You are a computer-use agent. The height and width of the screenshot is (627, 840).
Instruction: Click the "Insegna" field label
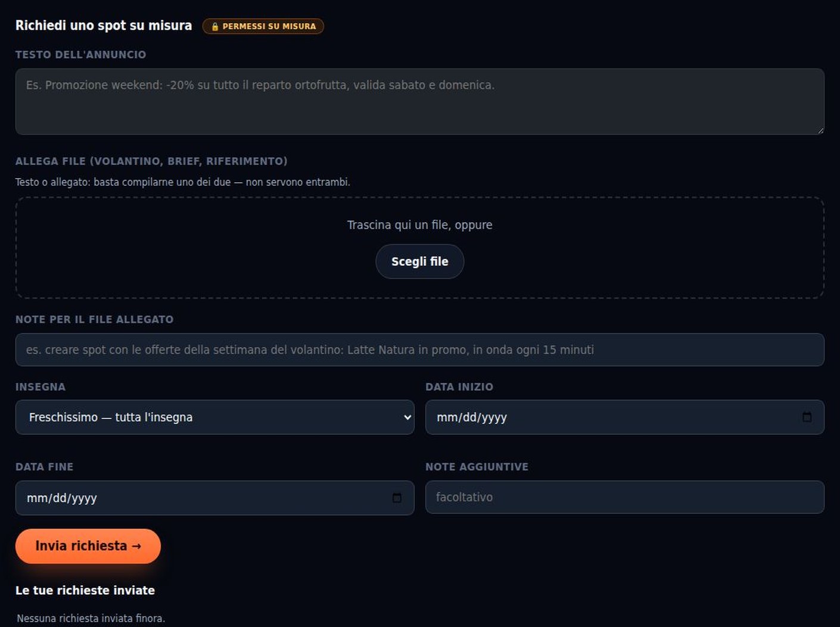pyautogui.click(x=41, y=387)
